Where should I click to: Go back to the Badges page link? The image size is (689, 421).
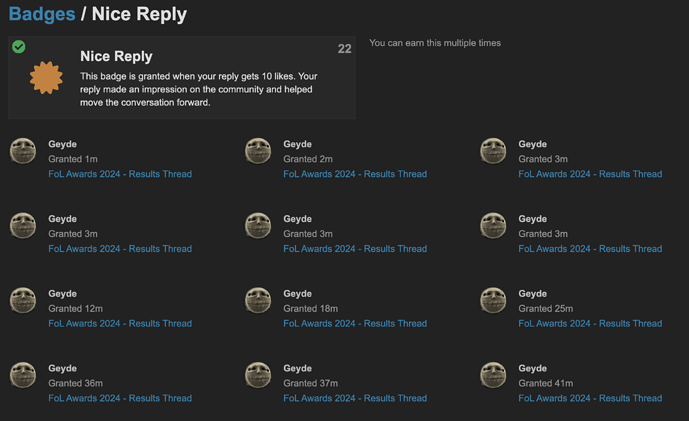(42, 14)
